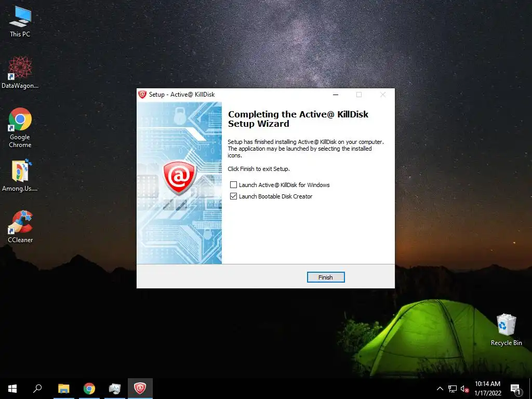Screen dimensions: 532x399
Task: Enable Launch Active@ KillDisk for Windows checkbox
Action: (x=233, y=185)
